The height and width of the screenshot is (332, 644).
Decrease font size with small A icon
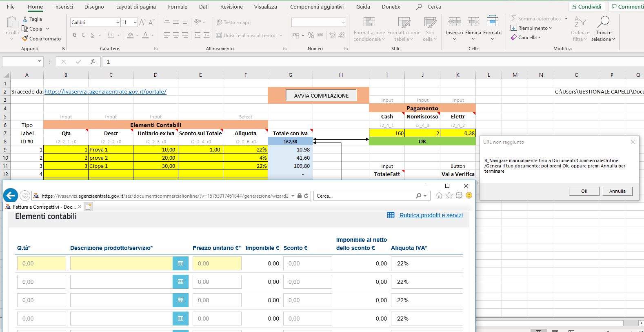[151, 22]
